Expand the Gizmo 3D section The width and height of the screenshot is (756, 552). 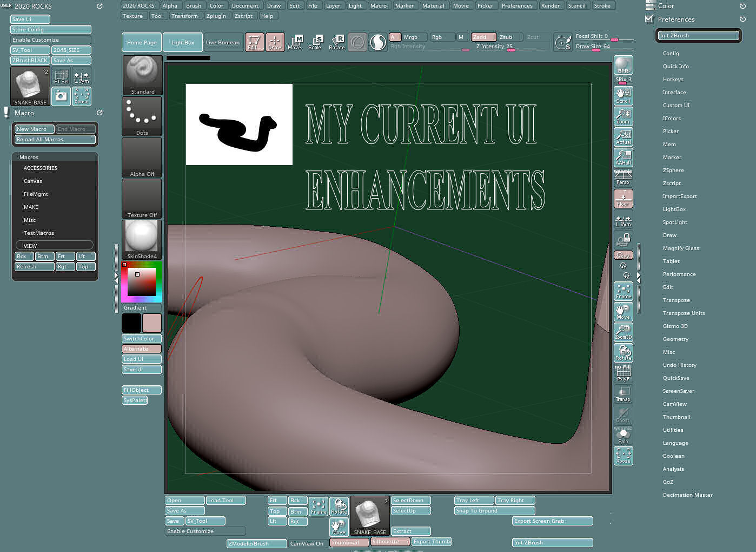pos(675,326)
